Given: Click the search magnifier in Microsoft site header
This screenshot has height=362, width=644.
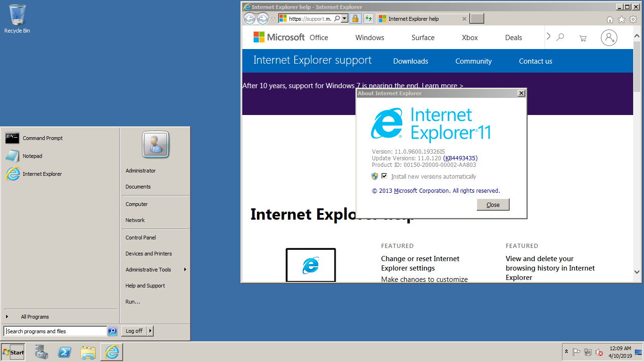Looking at the screenshot, I should 560,37.
